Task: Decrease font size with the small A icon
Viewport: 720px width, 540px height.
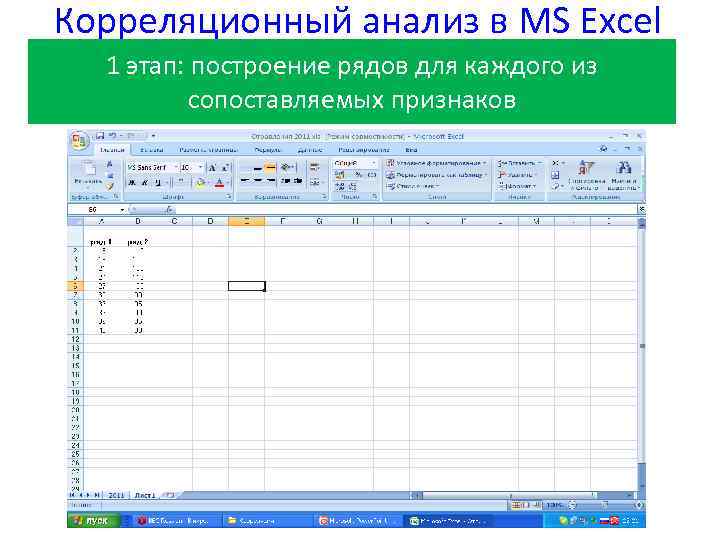Action: pos(225,168)
